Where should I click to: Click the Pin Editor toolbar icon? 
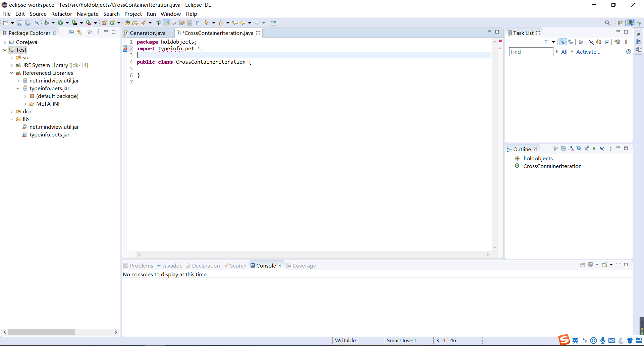pyautogui.click(x=273, y=23)
